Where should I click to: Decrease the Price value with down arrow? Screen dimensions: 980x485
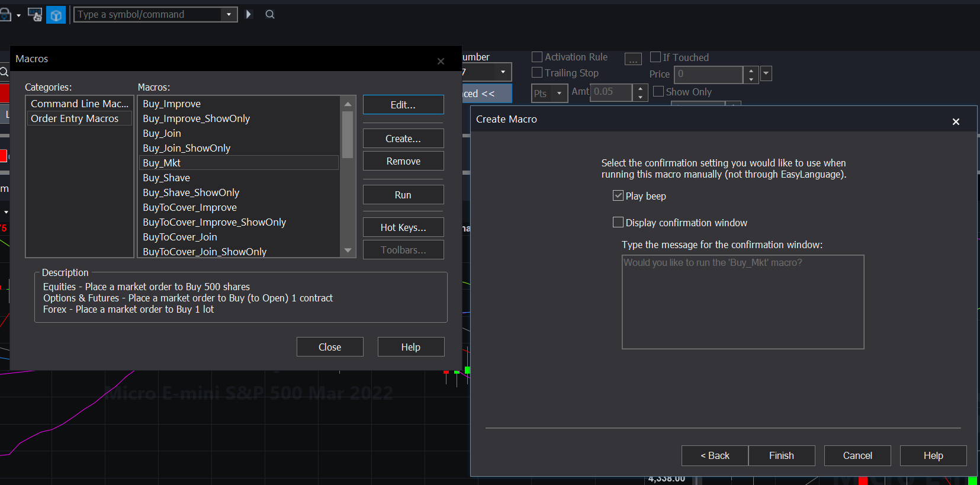point(751,79)
